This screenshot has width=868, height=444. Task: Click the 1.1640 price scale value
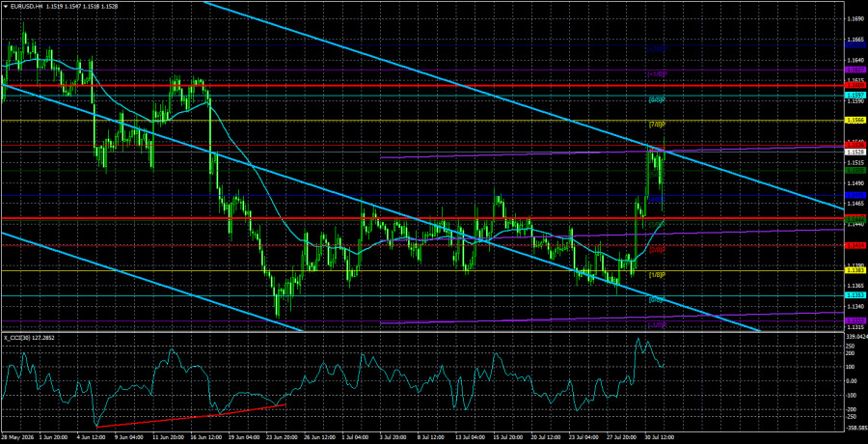855,60
